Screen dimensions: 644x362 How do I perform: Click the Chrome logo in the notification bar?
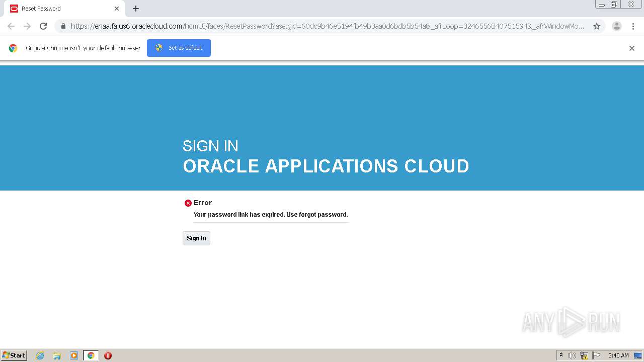pyautogui.click(x=13, y=48)
